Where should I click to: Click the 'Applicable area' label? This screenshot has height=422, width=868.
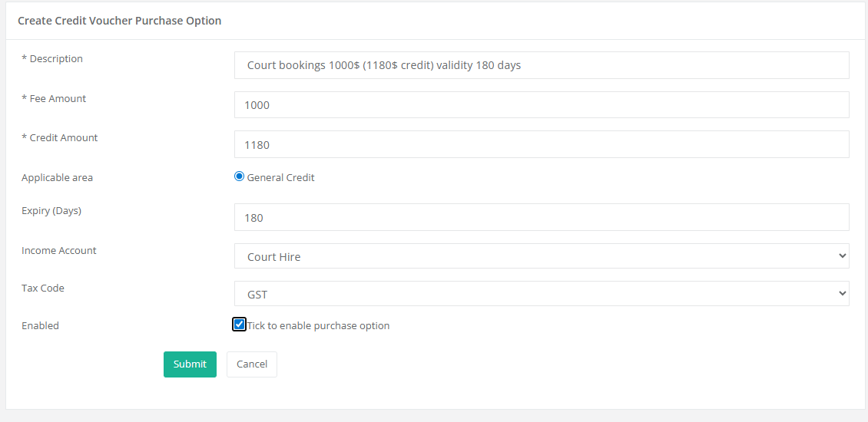[57, 178]
